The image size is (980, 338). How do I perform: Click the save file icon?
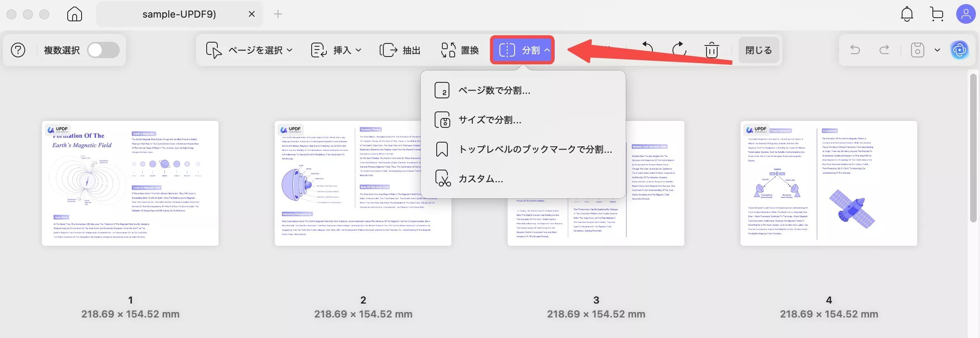point(917,50)
